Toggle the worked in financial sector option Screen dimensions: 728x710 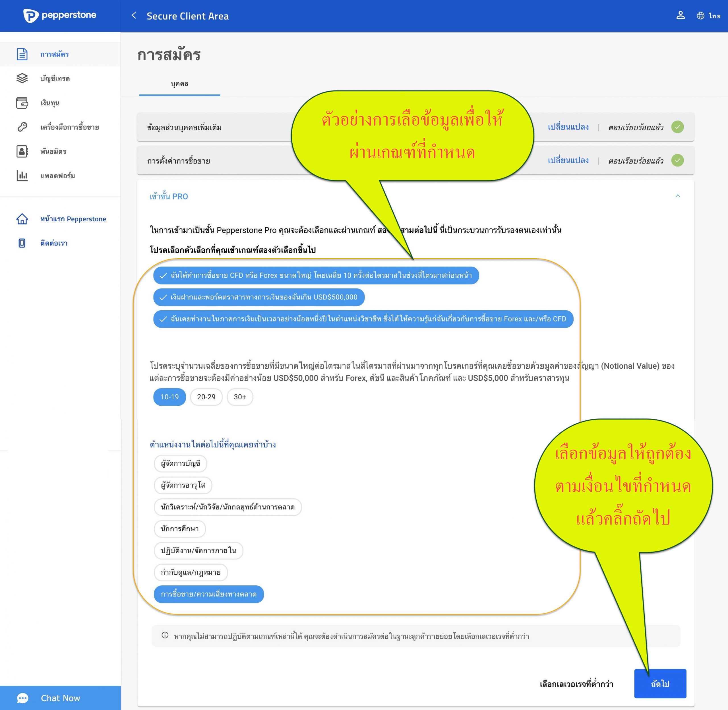click(x=363, y=319)
